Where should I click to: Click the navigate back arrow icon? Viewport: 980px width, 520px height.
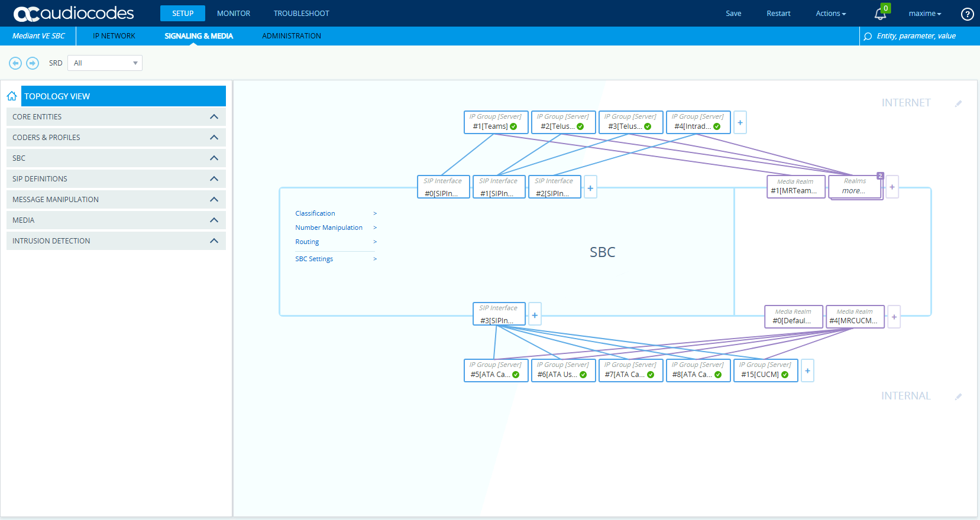click(15, 63)
